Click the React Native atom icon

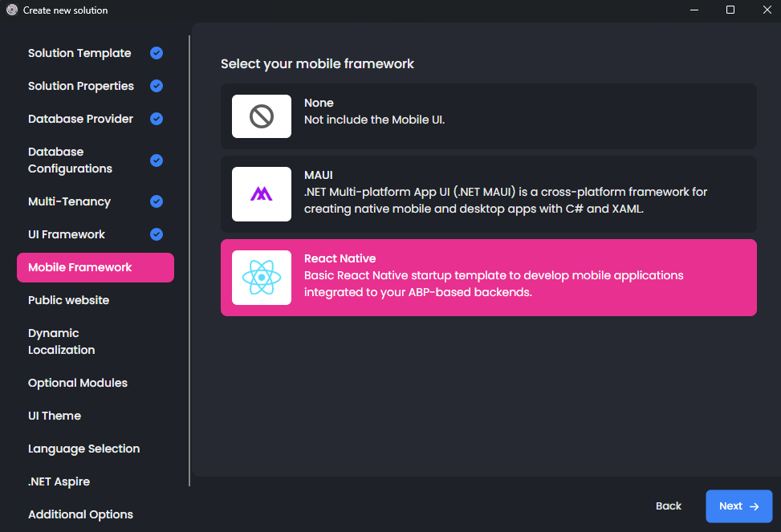coord(262,278)
